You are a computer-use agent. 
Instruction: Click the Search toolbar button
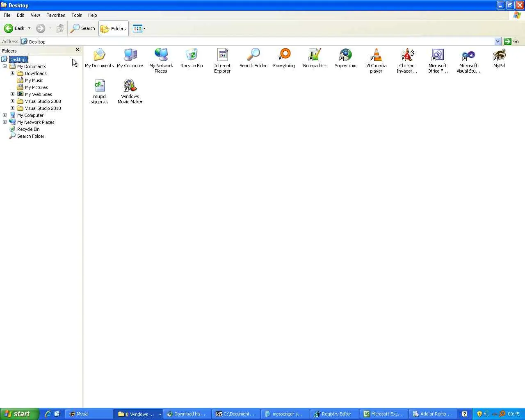83,28
